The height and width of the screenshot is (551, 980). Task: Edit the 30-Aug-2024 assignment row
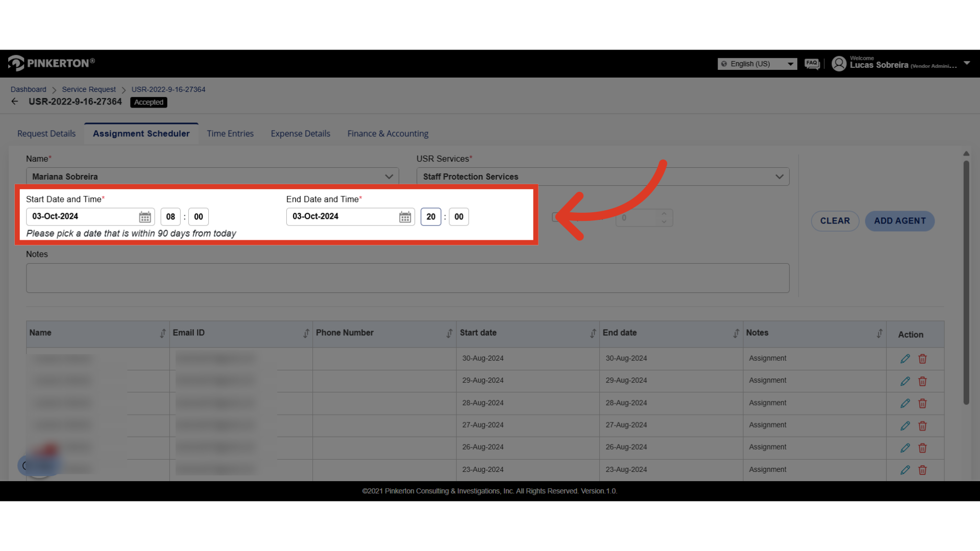(x=905, y=359)
